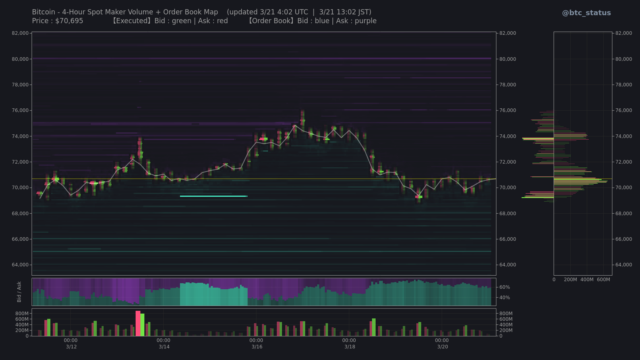Screen dimensions: 640x360
Task: Click the 72,000 label on the main chart's left axis
Action: point(20,162)
